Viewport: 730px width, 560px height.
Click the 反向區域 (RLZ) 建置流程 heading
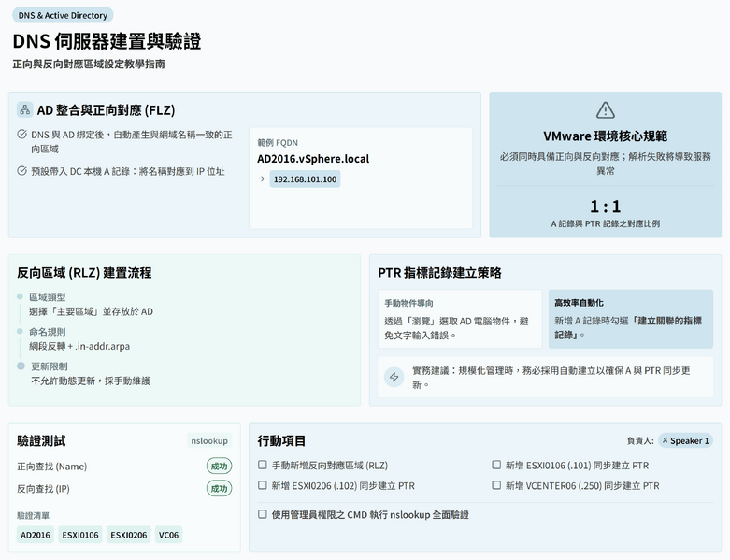tap(84, 272)
